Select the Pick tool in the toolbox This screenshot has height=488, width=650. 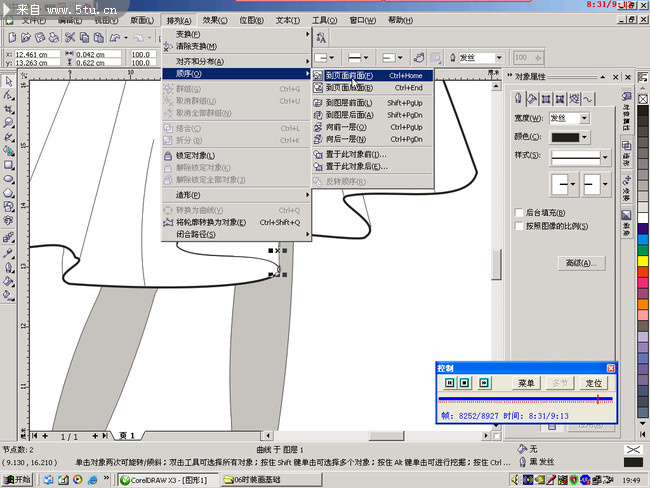[x=8, y=80]
